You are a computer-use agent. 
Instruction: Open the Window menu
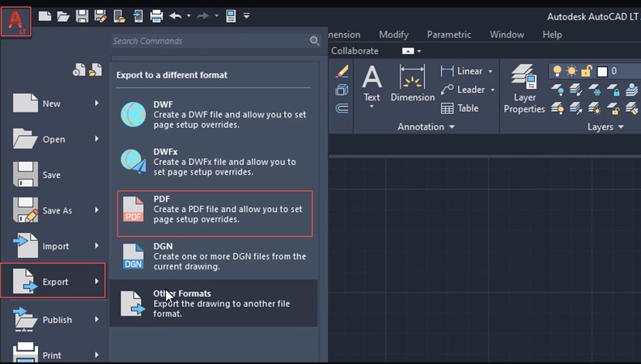point(507,35)
